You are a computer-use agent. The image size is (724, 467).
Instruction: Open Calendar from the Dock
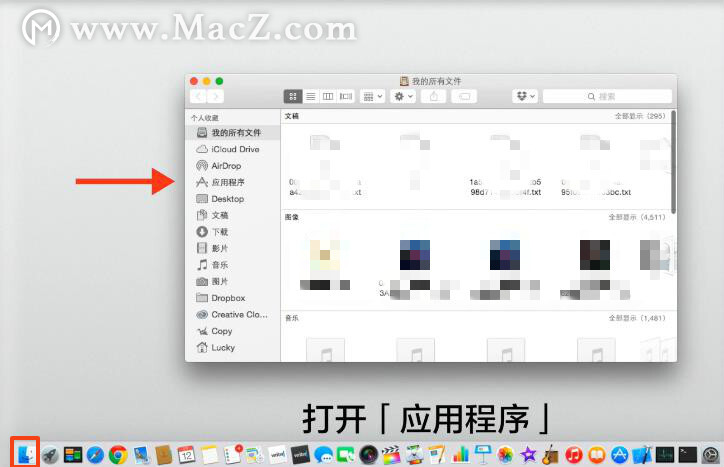coord(187,455)
